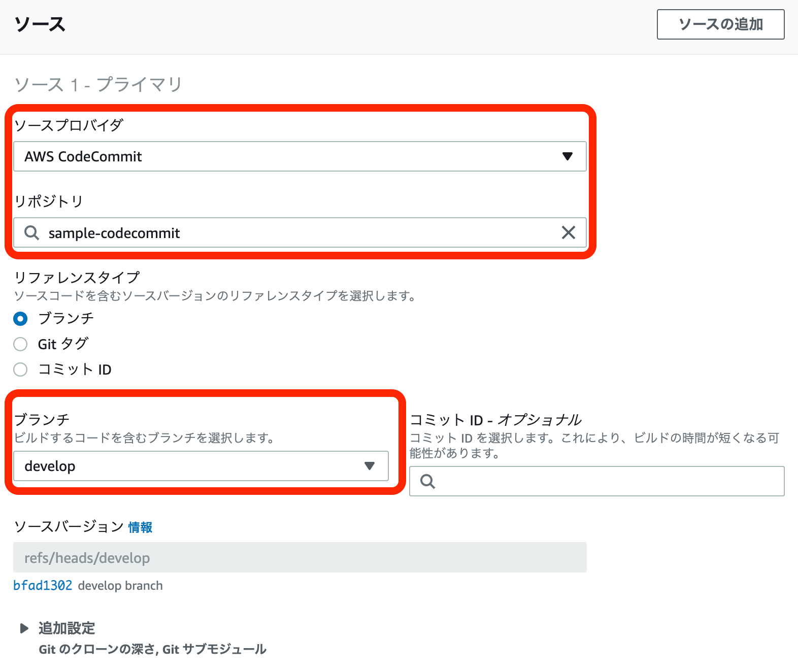Screen dimensions: 798x672
Task: Click the refs/heads/develop source version field
Action: pyautogui.click(x=300, y=557)
